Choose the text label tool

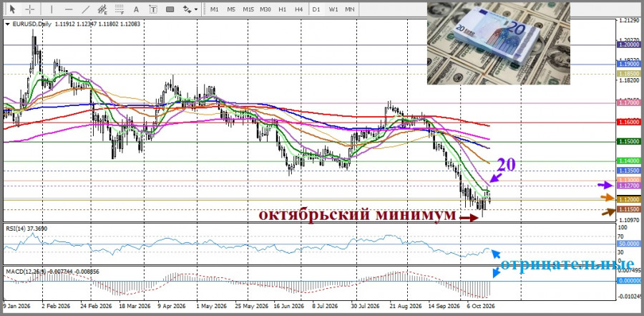[x=153, y=9]
